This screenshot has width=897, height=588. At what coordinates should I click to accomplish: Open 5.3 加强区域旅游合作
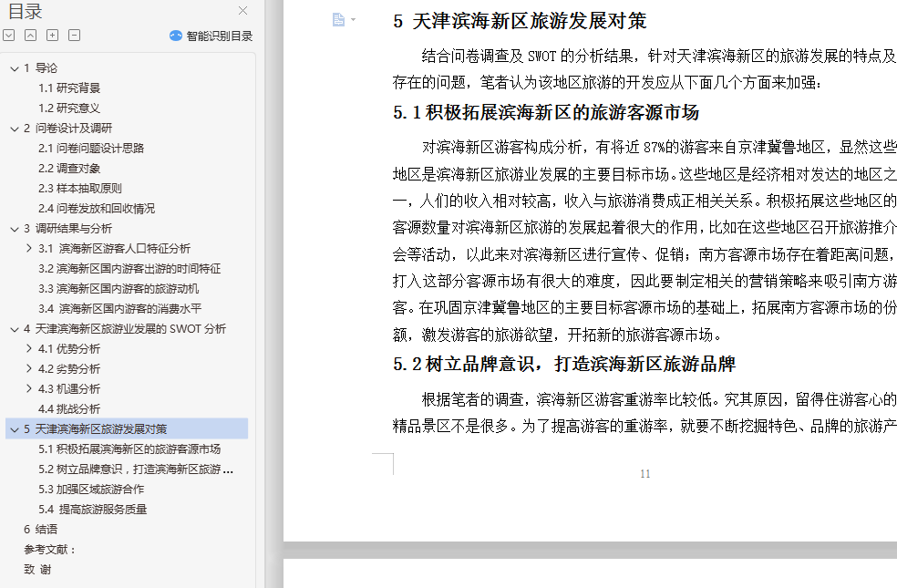pos(91,489)
